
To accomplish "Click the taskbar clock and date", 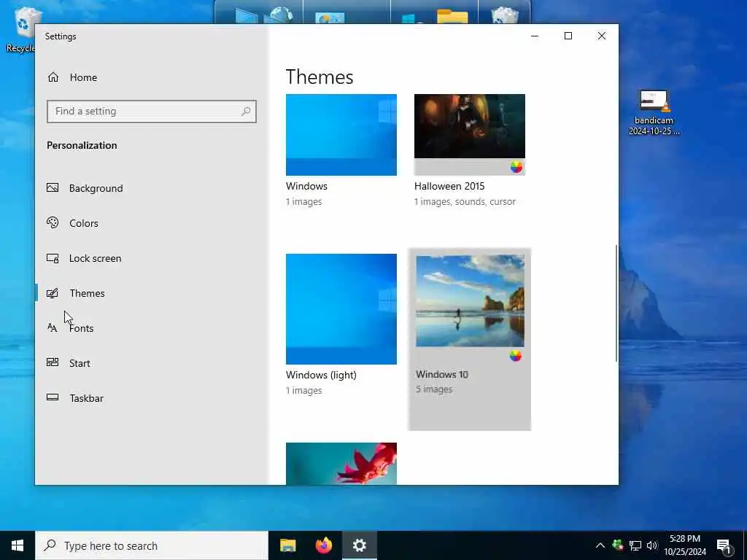I will pyautogui.click(x=685, y=545).
